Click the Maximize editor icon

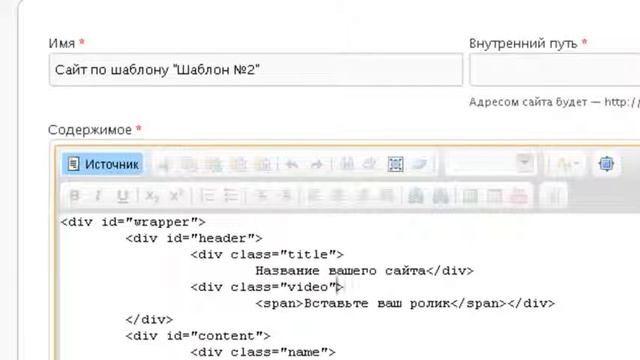[607, 164]
